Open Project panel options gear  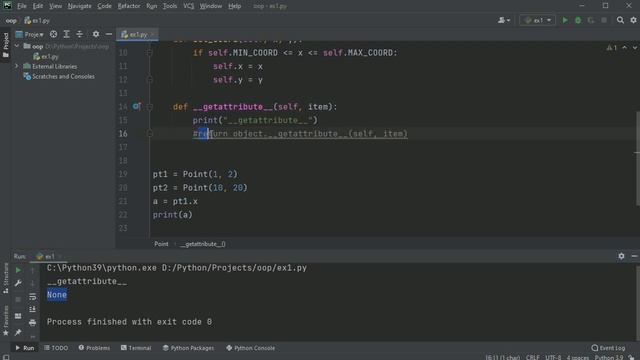pyautogui.click(x=96, y=34)
